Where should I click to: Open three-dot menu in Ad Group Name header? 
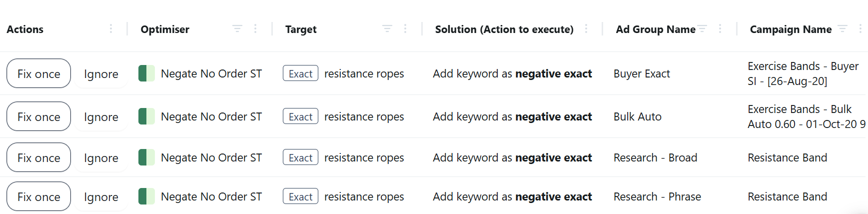pyautogui.click(x=720, y=29)
